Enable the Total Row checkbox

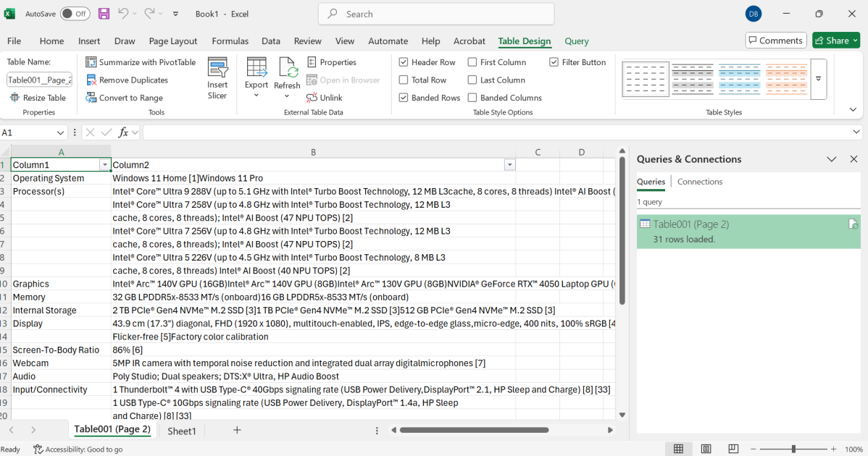coord(404,80)
